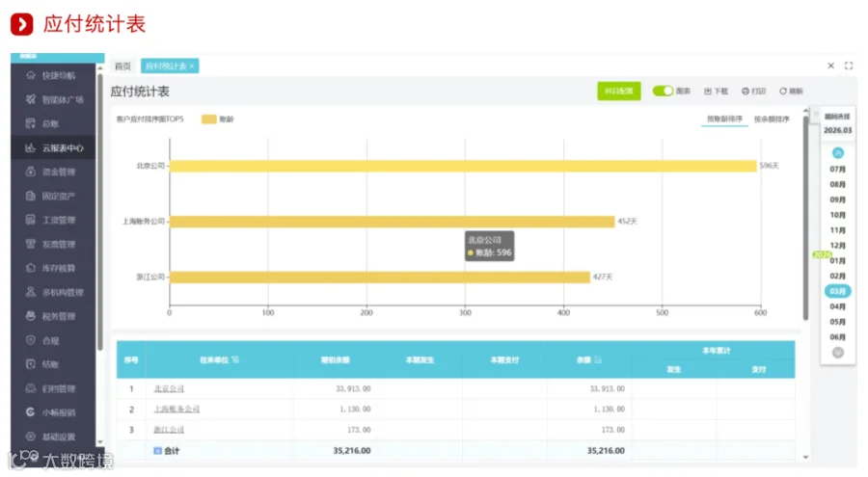Toggle the 图表 chart switch off
This screenshot has height=477, width=868.
[x=663, y=91]
